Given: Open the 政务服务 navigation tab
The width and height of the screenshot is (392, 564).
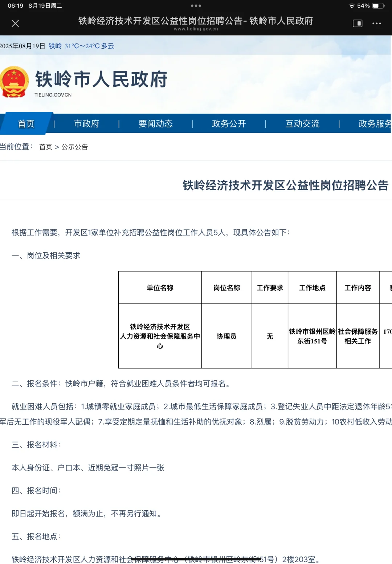Looking at the screenshot, I should click(375, 124).
